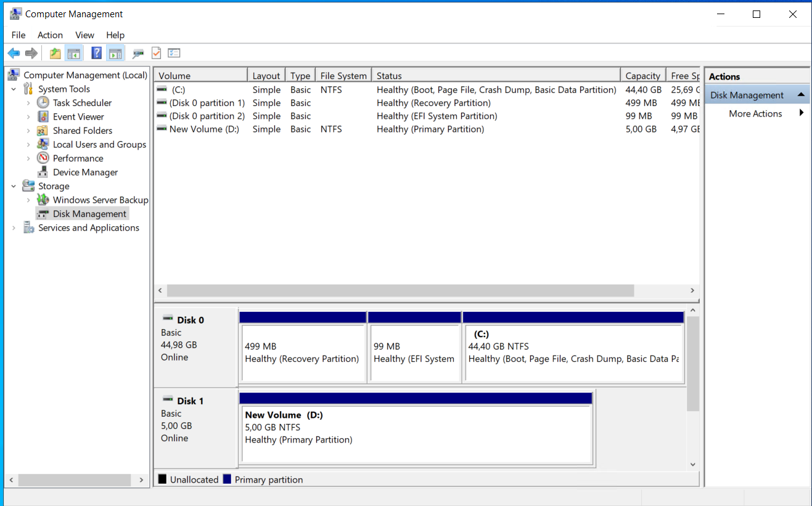This screenshot has width=812, height=506.
Task: Click the disk with magnifier toolbar icon
Action: tap(138, 54)
